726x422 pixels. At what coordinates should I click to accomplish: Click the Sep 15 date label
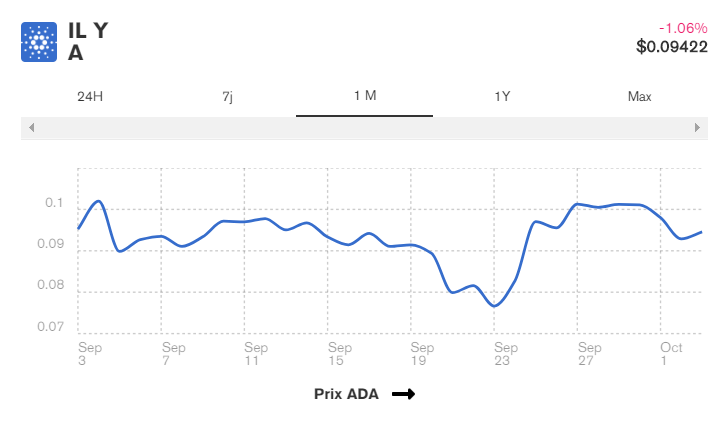click(x=339, y=354)
